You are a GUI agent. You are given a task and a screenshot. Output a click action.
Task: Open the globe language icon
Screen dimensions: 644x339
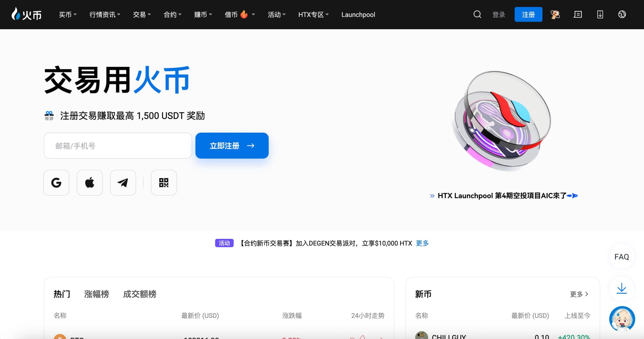click(x=622, y=14)
